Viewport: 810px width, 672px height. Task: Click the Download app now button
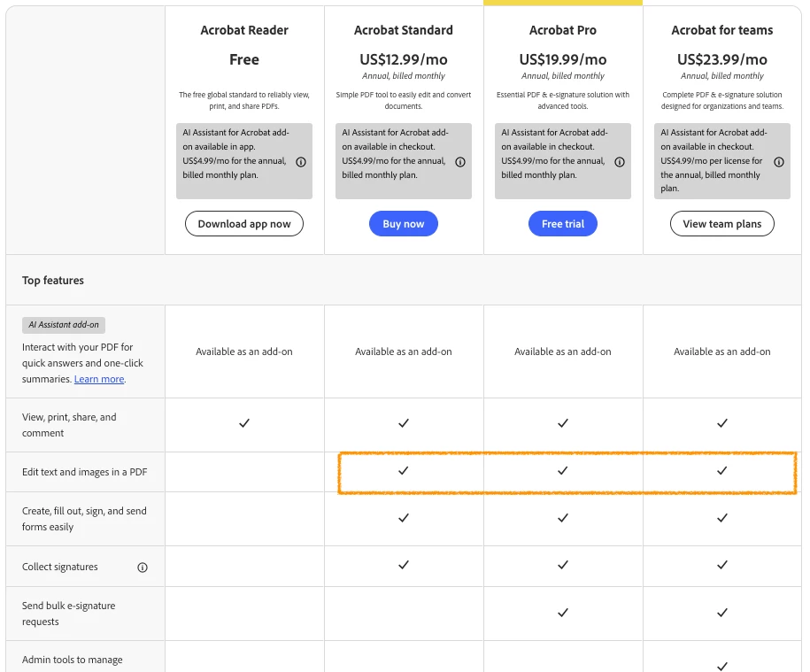pyautogui.click(x=243, y=224)
